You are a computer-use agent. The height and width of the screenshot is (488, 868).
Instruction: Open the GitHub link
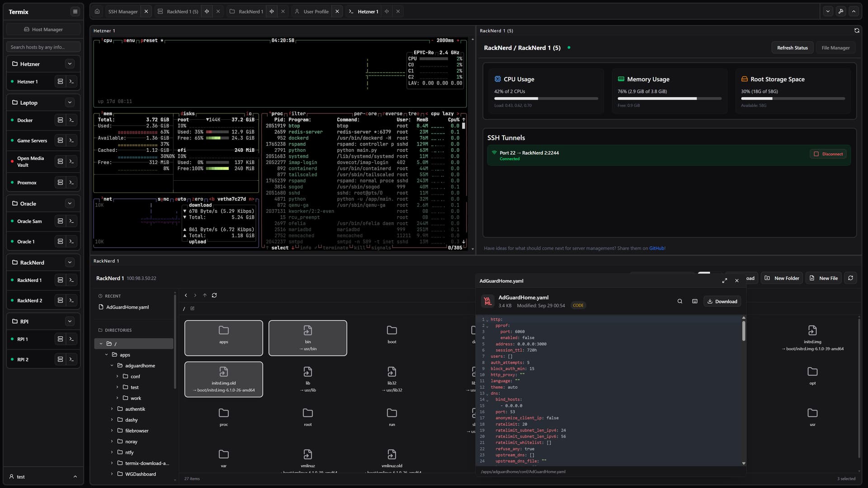(x=656, y=248)
